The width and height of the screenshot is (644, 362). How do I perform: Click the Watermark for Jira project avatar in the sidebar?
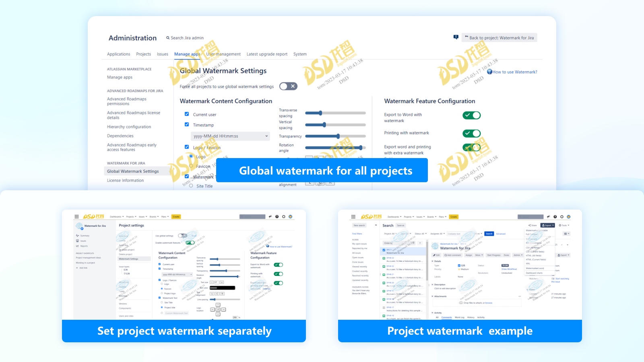(79, 226)
